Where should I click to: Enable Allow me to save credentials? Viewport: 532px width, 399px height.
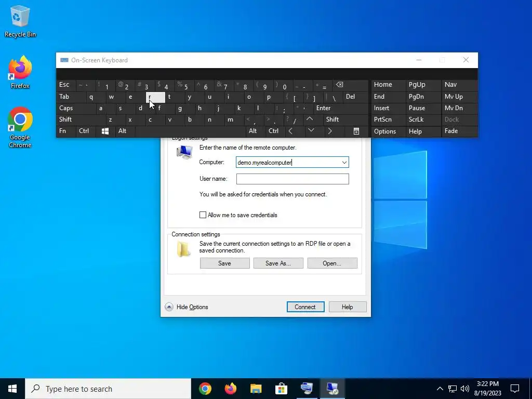pyautogui.click(x=203, y=215)
